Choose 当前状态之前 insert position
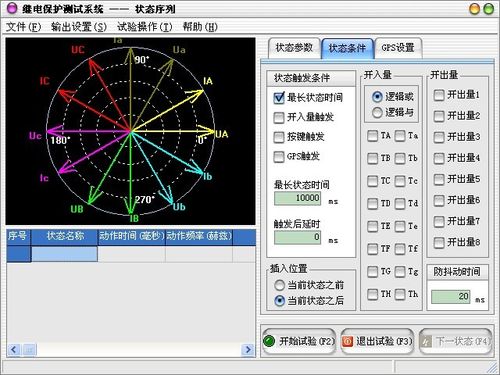 click(x=279, y=285)
